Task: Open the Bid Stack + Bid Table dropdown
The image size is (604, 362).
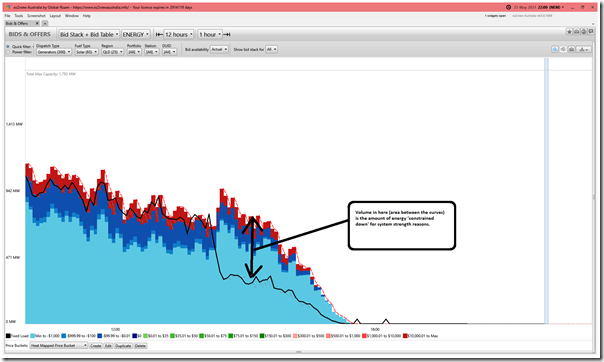Action: pyautogui.click(x=89, y=35)
